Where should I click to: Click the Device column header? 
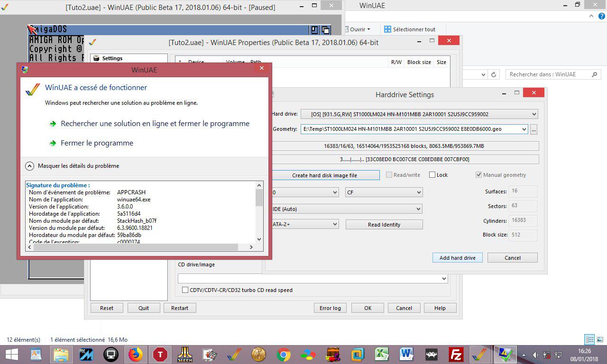[196, 62]
